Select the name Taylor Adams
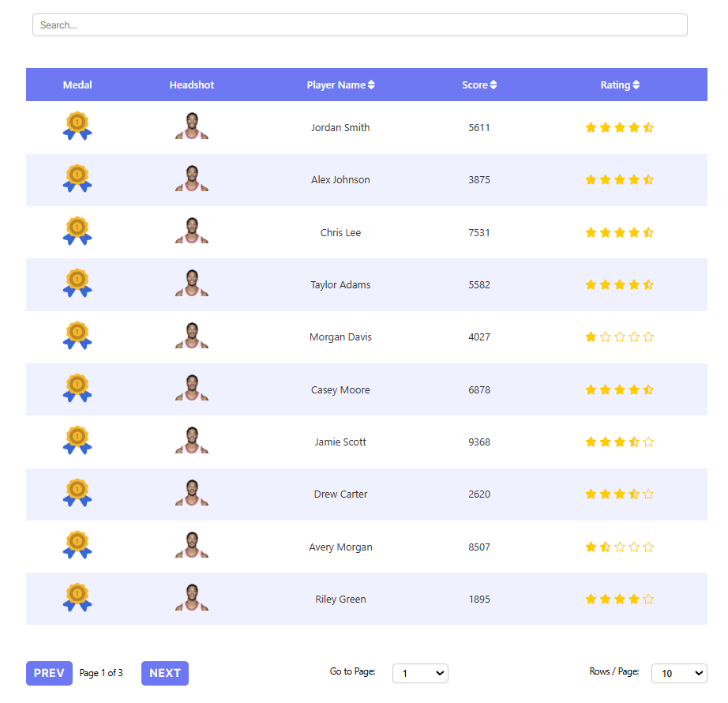The width and height of the screenshot is (728, 703). 340,284
